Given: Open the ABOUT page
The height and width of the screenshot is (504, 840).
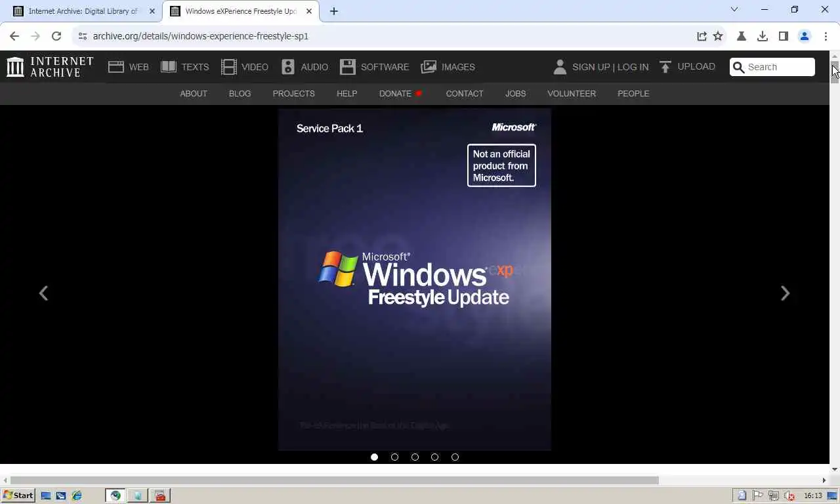Looking at the screenshot, I should 194,94.
